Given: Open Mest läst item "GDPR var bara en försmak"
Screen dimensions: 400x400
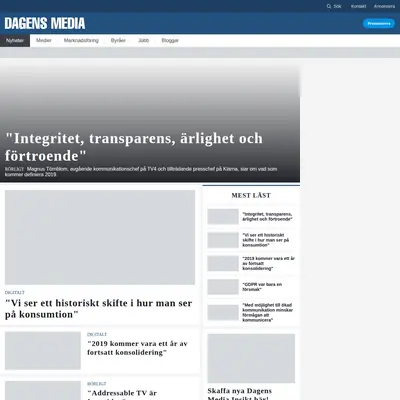Looking at the screenshot, I should 262,287.
